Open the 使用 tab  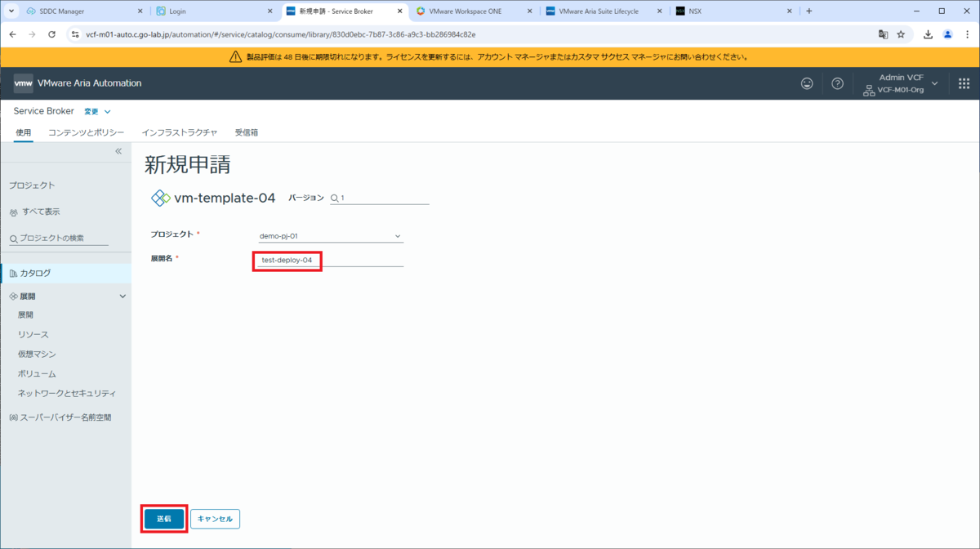(x=24, y=132)
